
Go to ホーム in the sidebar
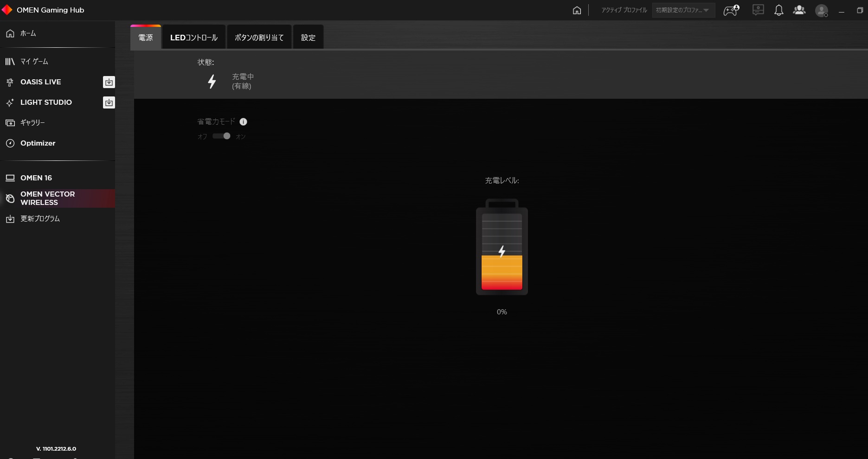coord(58,33)
